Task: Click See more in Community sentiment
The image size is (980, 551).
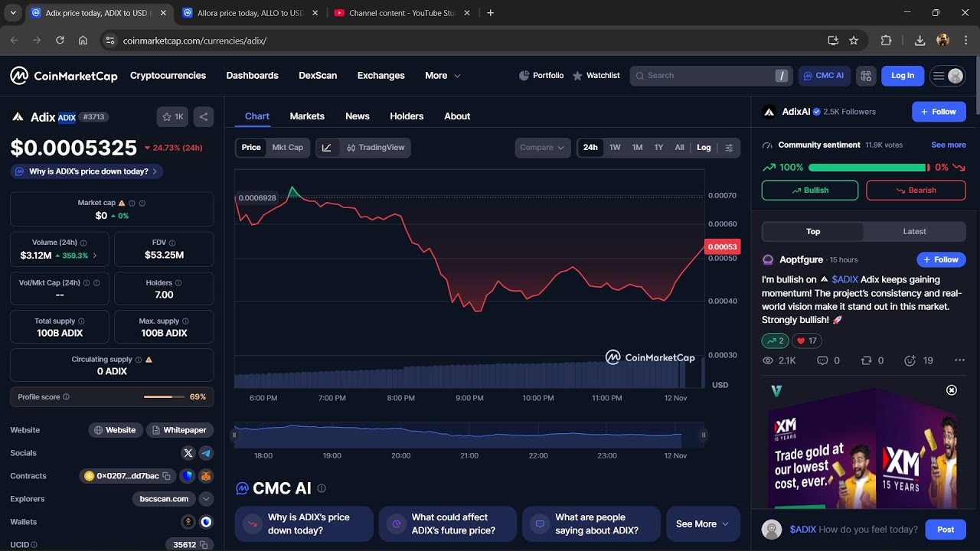Action: (949, 145)
